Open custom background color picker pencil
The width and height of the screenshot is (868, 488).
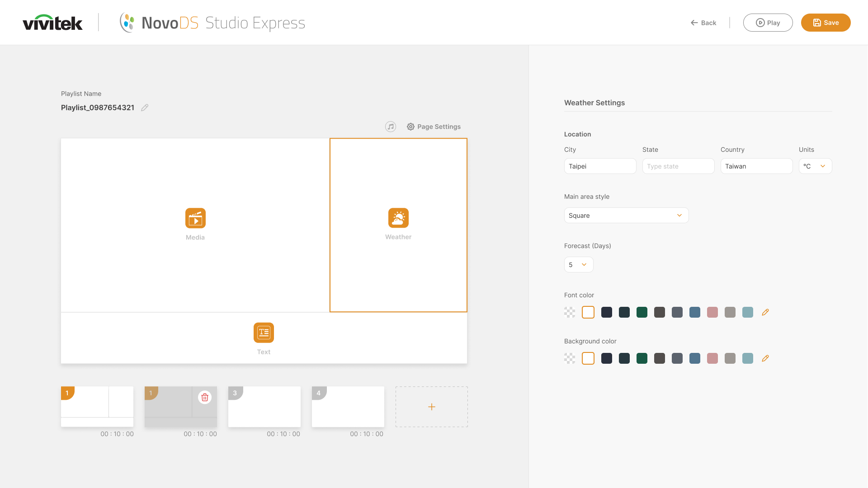(x=765, y=358)
